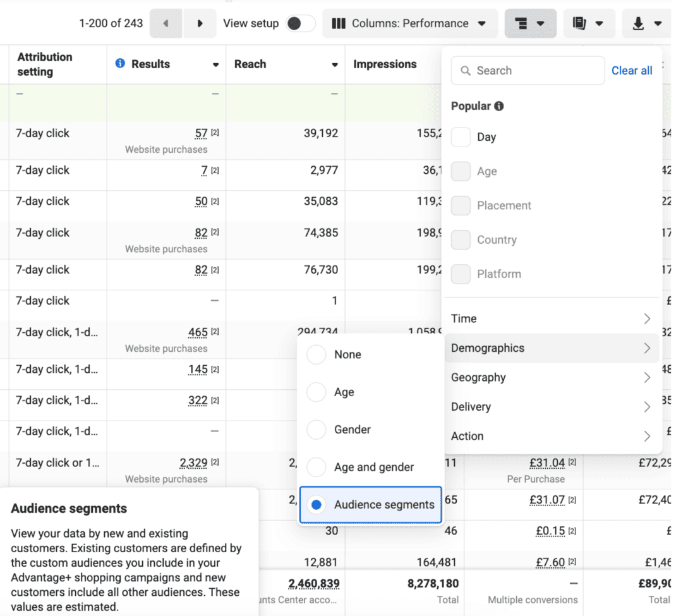Click the 2,460,839 total reach value

click(314, 583)
